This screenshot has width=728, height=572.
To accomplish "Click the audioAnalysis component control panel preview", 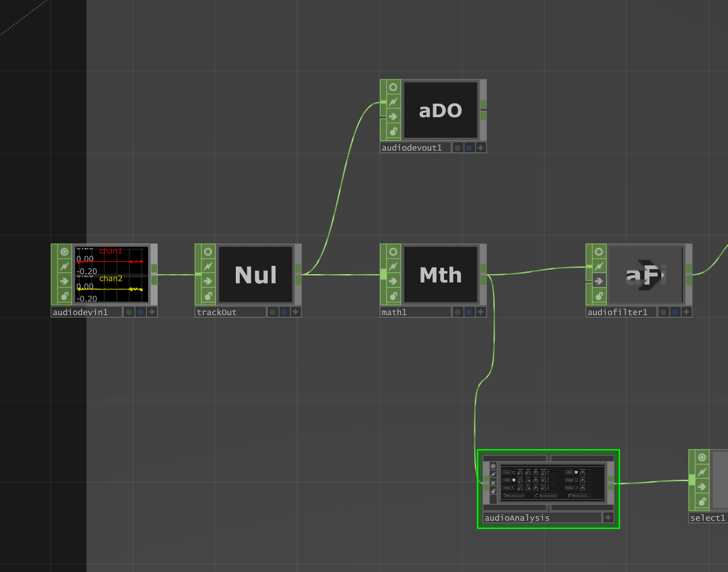I will tap(552, 482).
